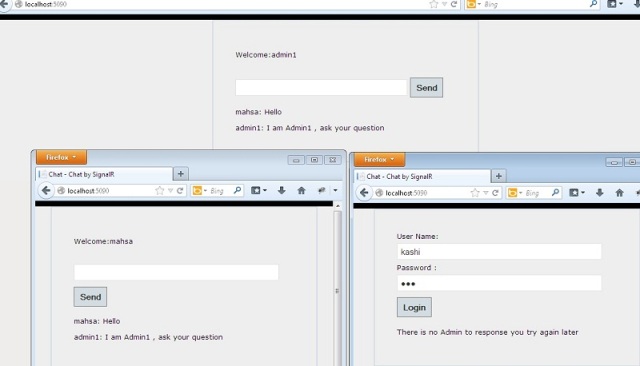Click pin icon in mahsa window toolbar

(x=321, y=190)
